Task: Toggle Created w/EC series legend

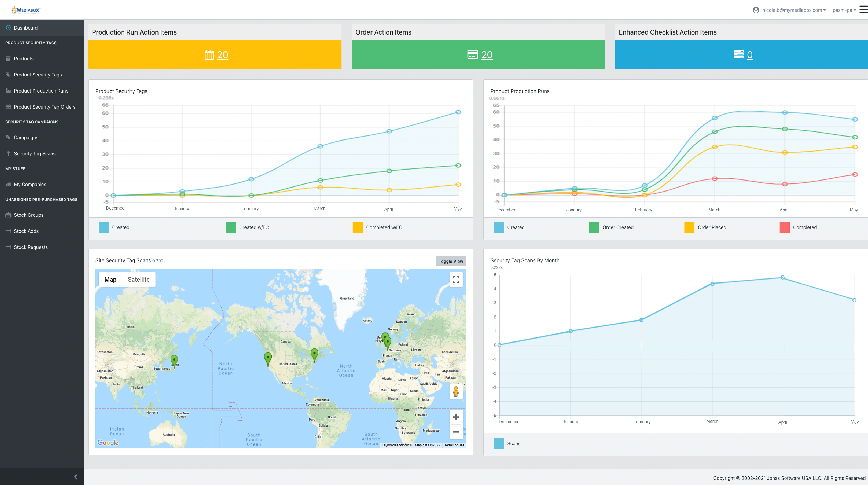Action: (x=247, y=227)
